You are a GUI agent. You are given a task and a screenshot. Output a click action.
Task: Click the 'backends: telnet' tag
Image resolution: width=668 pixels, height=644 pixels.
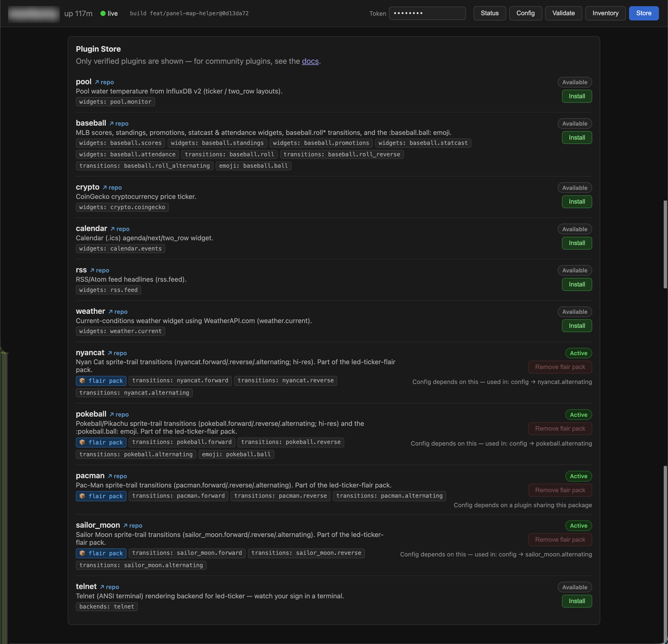pyautogui.click(x=107, y=607)
